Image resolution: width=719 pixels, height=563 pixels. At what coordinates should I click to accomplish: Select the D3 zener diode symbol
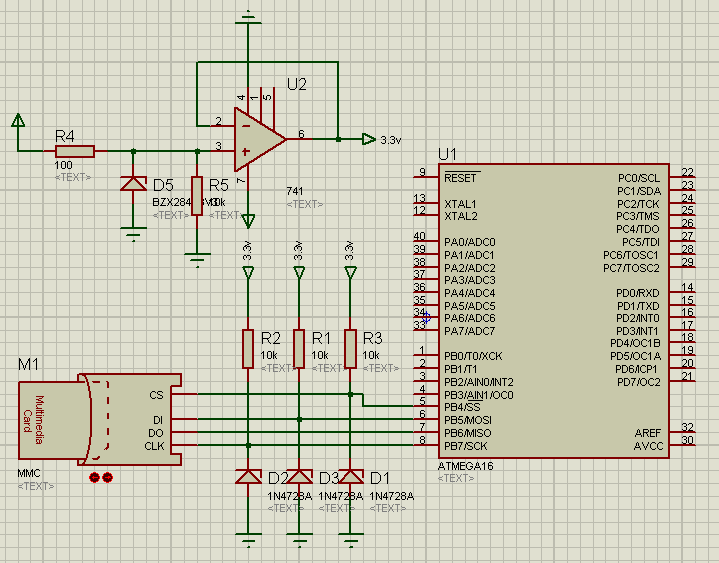pyautogui.click(x=299, y=477)
